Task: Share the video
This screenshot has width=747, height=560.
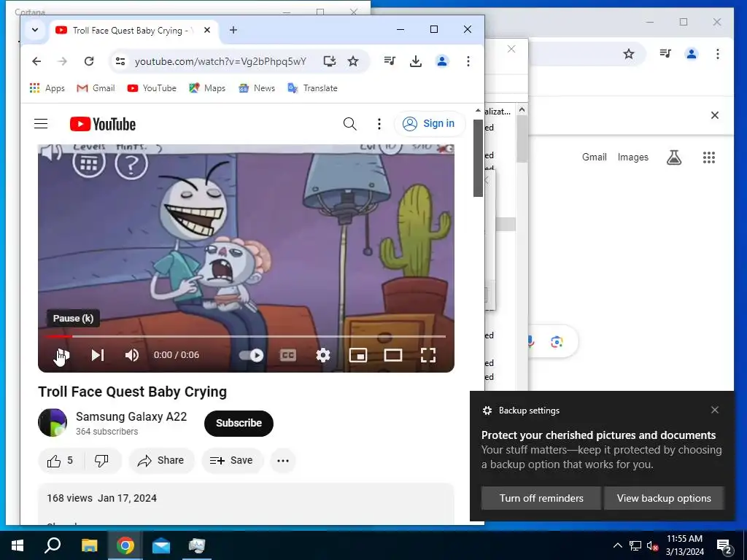Action: (x=161, y=461)
